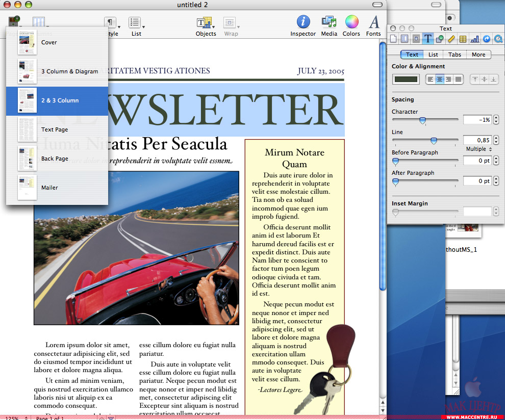Open the Document inspector pane
Image resolution: width=505 pixels, height=420 pixels.
point(393,39)
